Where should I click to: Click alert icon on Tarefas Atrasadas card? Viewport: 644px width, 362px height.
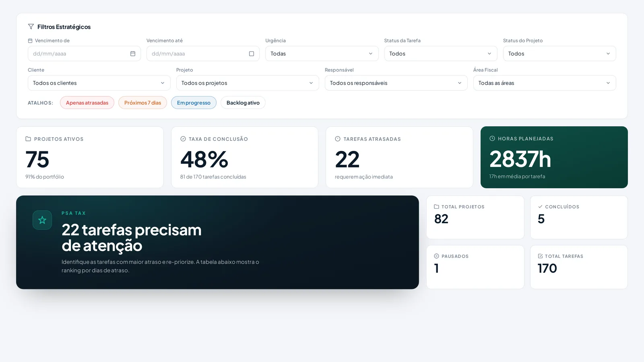pos(338,139)
